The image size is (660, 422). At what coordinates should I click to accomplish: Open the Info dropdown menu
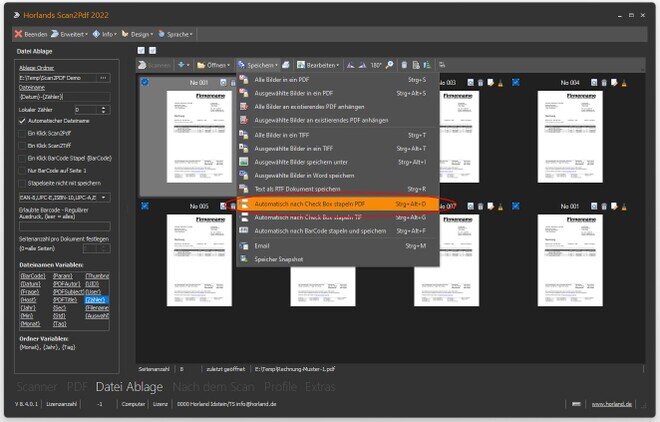105,34
